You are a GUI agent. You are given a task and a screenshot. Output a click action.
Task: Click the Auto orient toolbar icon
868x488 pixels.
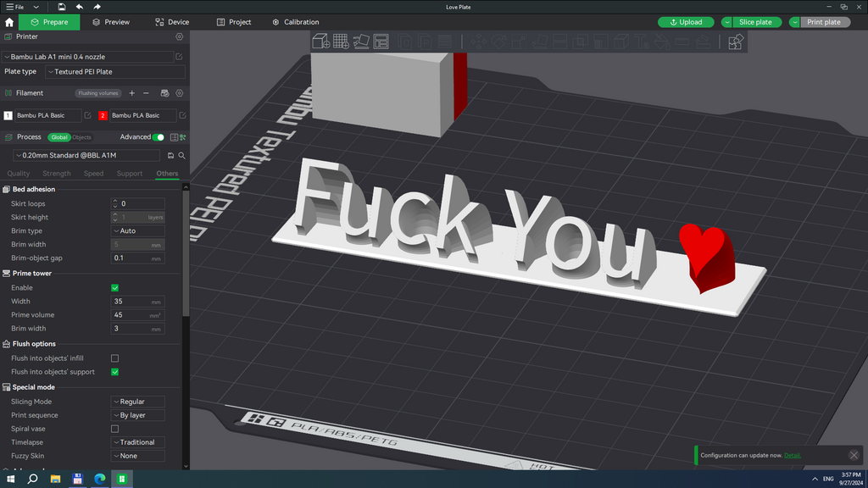tap(361, 42)
